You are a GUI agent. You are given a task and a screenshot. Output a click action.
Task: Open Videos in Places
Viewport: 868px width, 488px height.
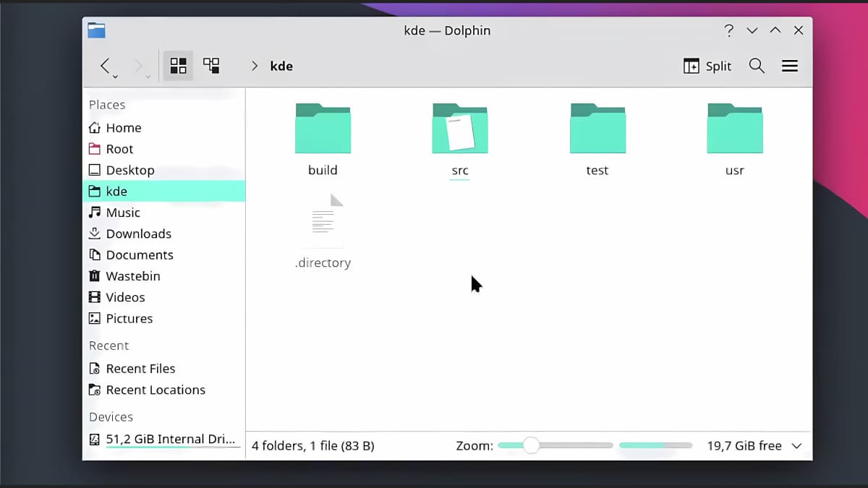click(x=164, y=297)
